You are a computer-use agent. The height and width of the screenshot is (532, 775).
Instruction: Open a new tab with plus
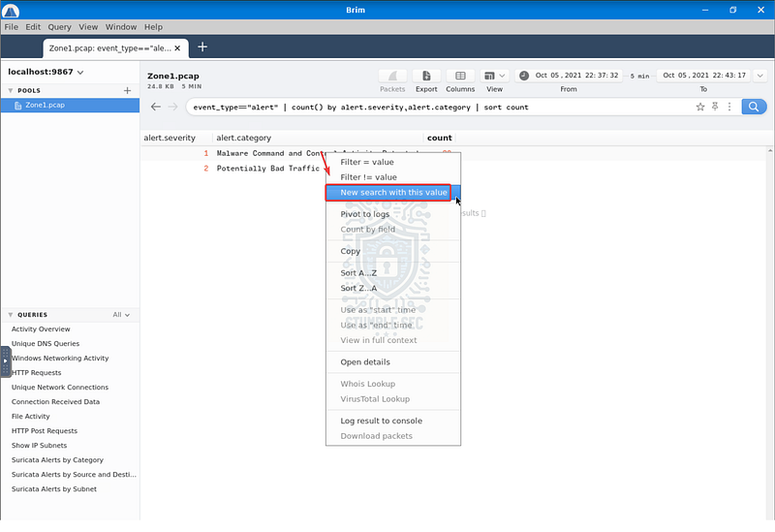click(x=202, y=47)
